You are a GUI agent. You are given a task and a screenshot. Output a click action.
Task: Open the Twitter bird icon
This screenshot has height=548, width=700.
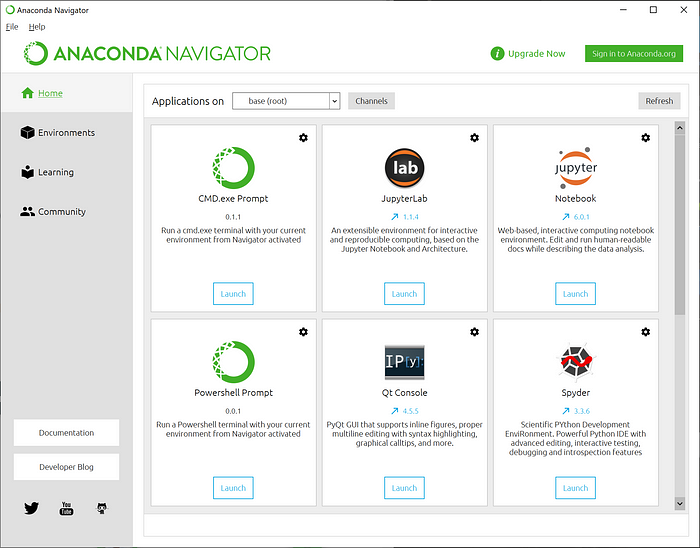click(31, 508)
